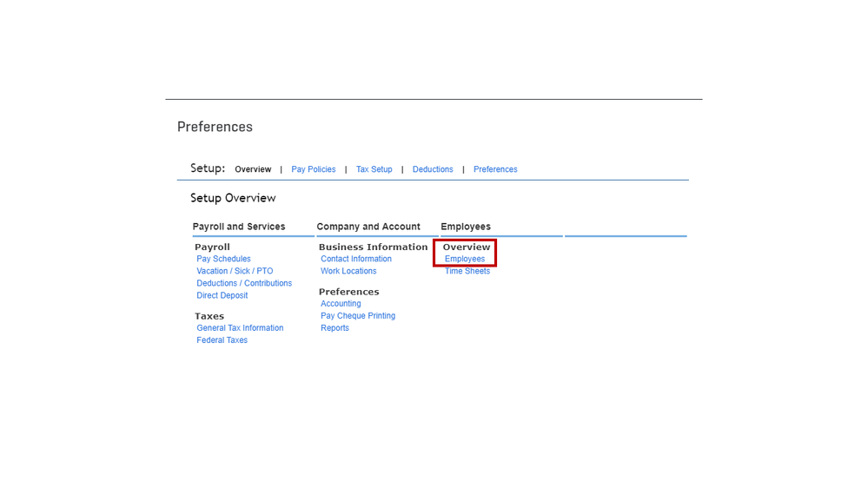The height and width of the screenshot is (488, 868).
Task: Open the Accounting preferences link
Action: (x=341, y=304)
